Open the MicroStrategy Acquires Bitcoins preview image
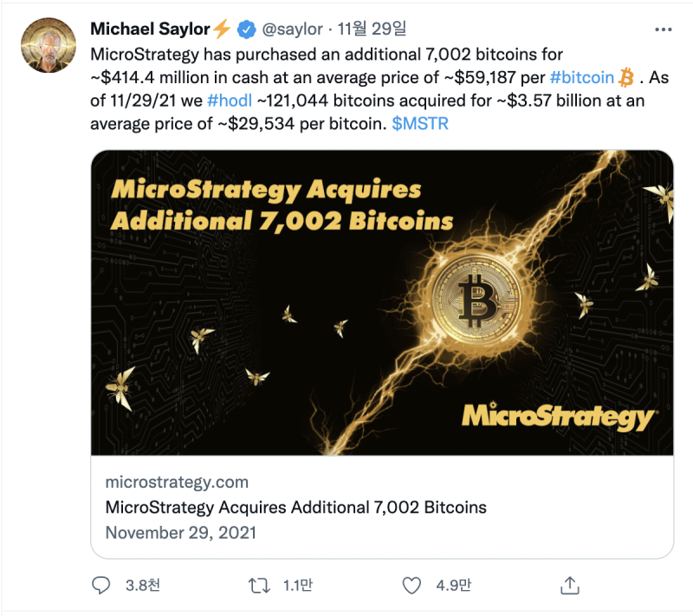 pyautogui.click(x=382, y=302)
